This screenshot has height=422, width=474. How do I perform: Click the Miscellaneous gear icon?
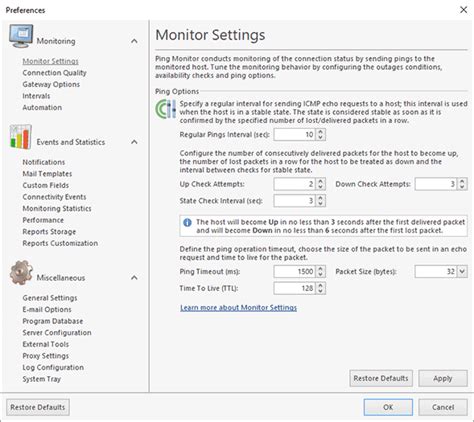tap(21, 273)
